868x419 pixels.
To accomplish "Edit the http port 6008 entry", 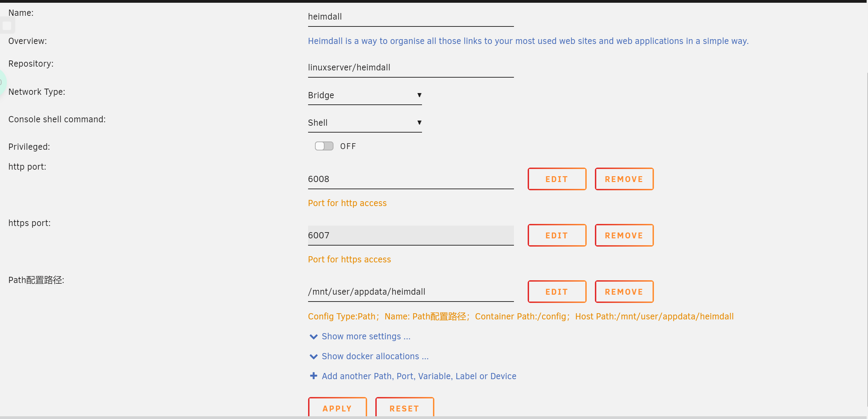I will tap(557, 179).
